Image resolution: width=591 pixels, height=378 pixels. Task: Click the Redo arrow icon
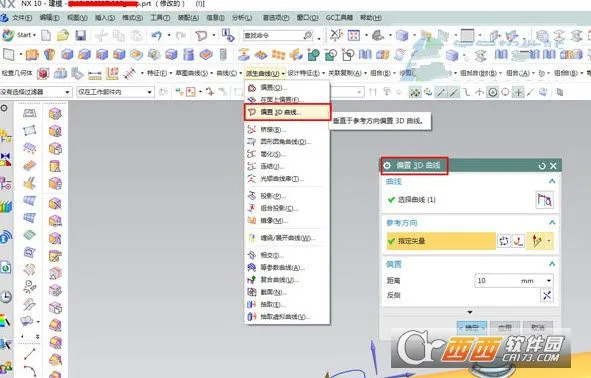click(x=181, y=35)
